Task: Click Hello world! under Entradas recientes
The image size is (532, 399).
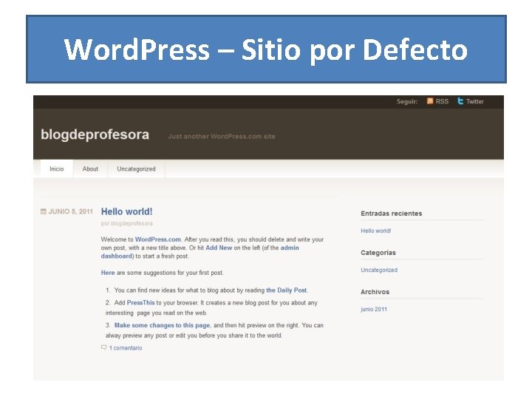Action: click(375, 231)
